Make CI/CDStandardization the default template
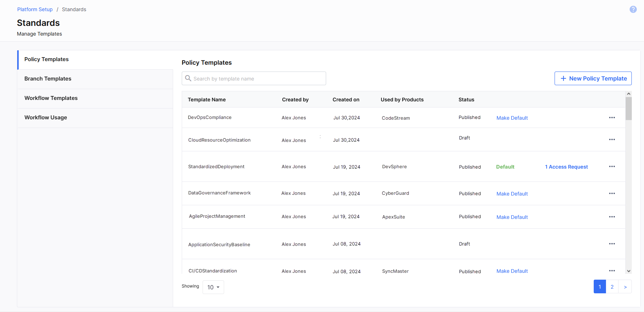 coord(512,271)
